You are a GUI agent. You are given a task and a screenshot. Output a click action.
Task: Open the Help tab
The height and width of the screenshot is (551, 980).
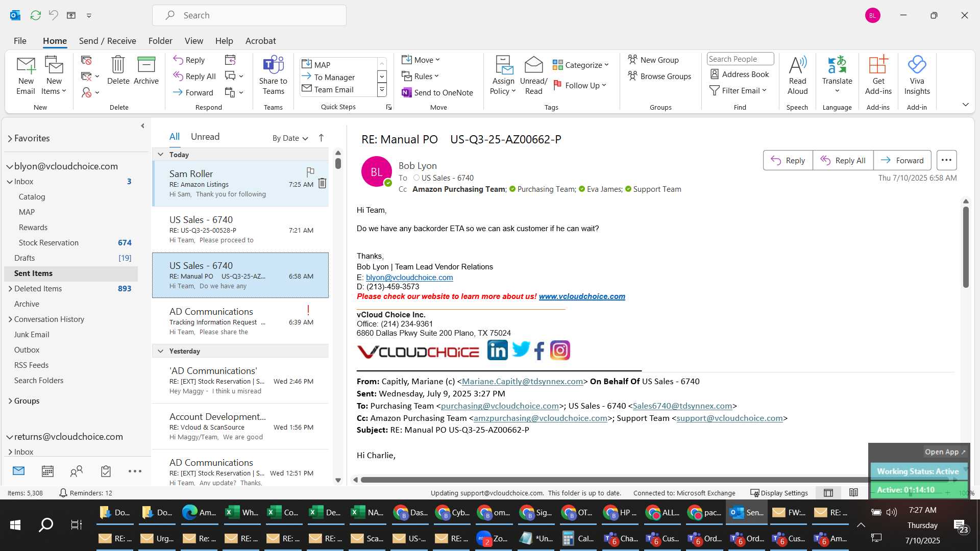(x=224, y=41)
